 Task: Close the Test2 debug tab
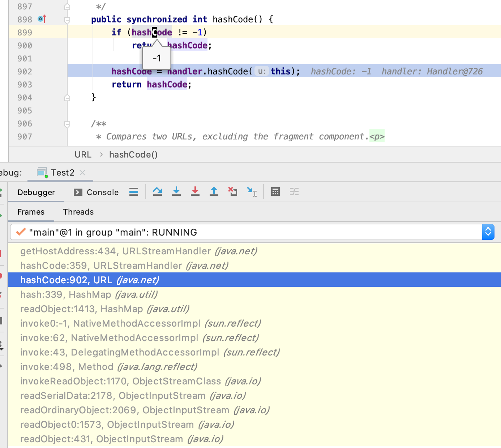(x=82, y=173)
